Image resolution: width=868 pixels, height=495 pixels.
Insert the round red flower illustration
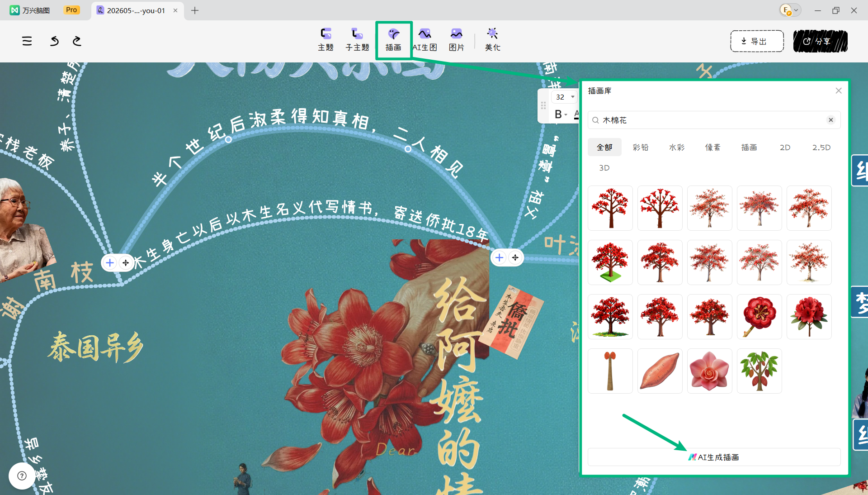pos(759,317)
